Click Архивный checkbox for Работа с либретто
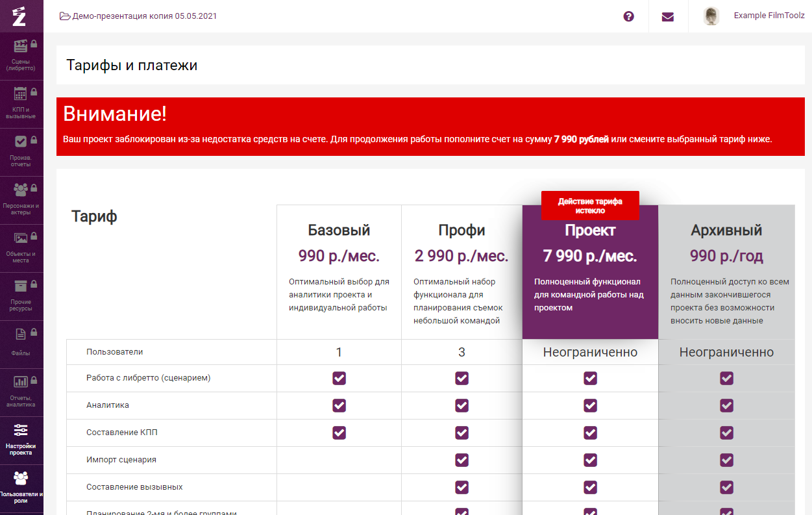 tap(726, 378)
